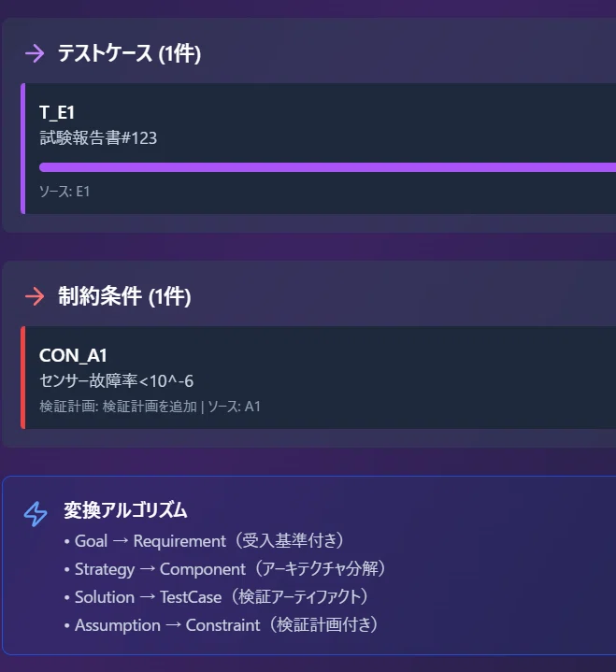This screenshot has height=672, width=616.
Task: Click the red left accent of CON_A1 card
Action: 23,378
